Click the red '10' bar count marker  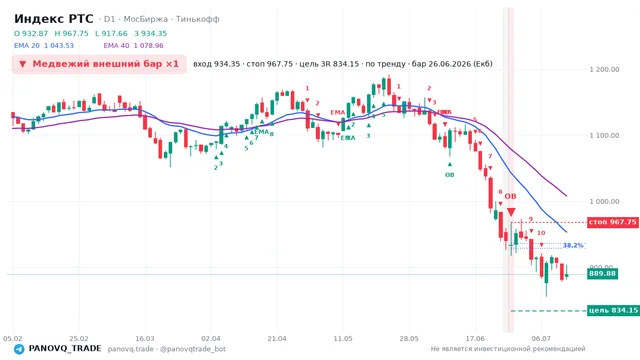tap(541, 233)
